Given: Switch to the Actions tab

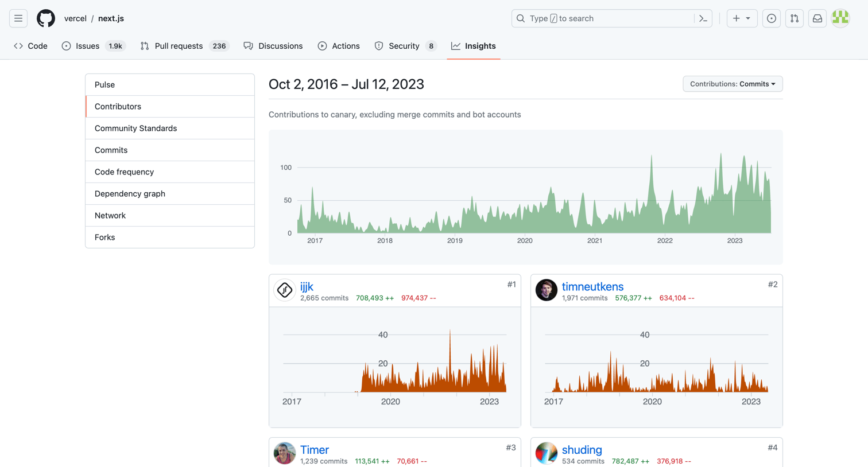Looking at the screenshot, I should 339,46.
